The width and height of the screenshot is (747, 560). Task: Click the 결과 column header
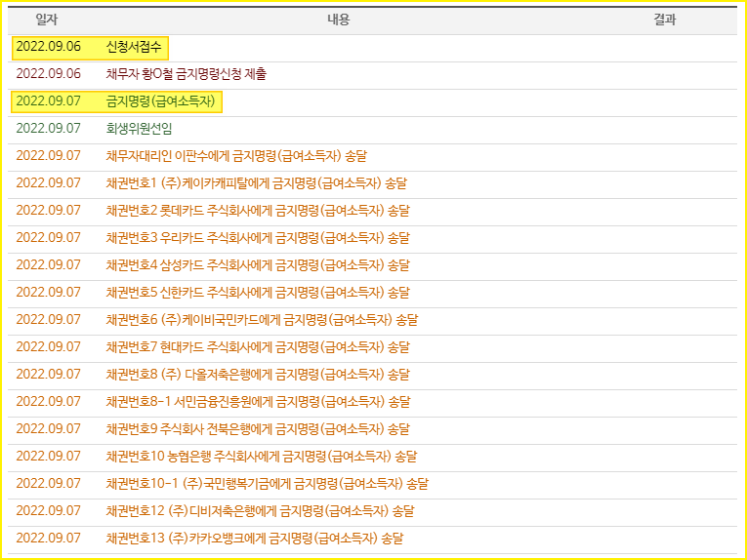tap(665, 20)
